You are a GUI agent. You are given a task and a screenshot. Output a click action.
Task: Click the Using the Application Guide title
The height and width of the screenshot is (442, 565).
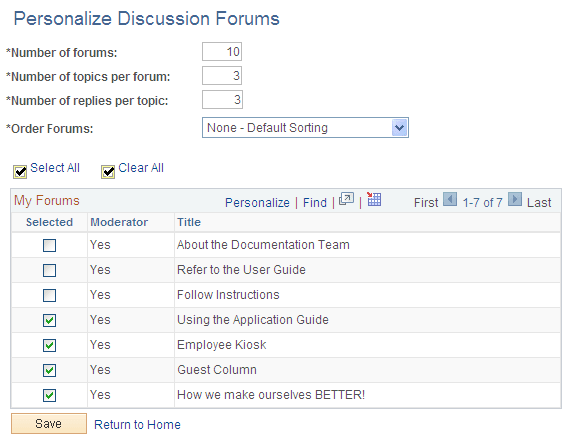click(x=253, y=320)
